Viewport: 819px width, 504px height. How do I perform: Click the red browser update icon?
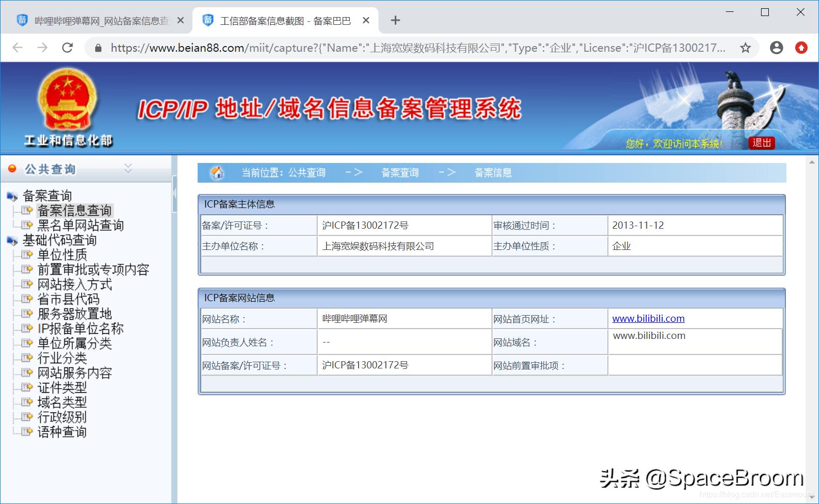point(801,48)
